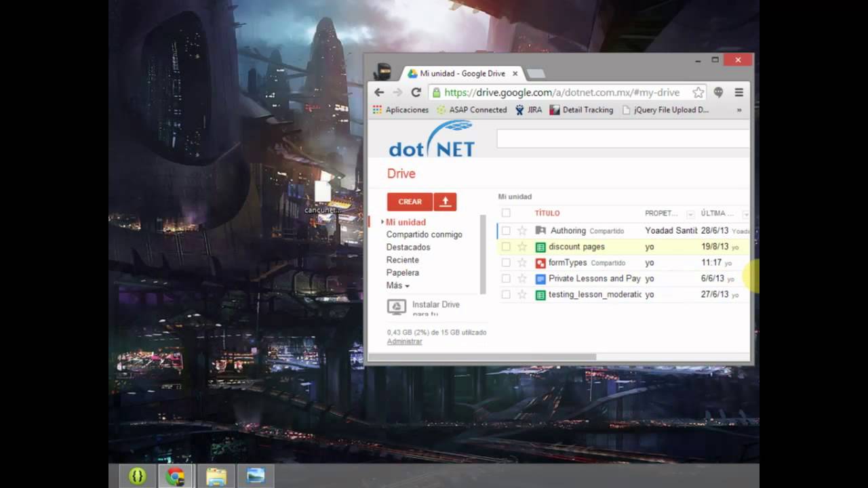Viewport: 868px width, 488px height.
Task: Open the desktop file icon labeled cancunet
Action: tap(323, 197)
